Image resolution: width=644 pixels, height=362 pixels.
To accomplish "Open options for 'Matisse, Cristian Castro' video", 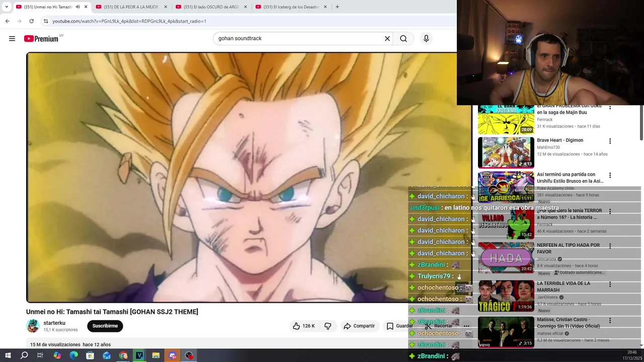I will point(610,321).
